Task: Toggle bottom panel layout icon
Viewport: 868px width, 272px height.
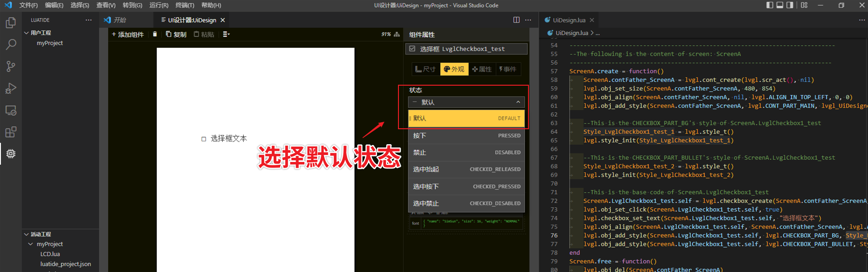Action: pyautogui.click(x=780, y=5)
